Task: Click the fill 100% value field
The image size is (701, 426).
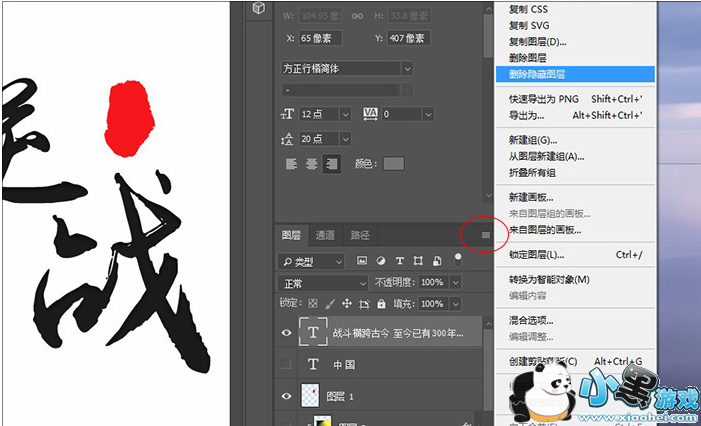Action: [x=433, y=304]
